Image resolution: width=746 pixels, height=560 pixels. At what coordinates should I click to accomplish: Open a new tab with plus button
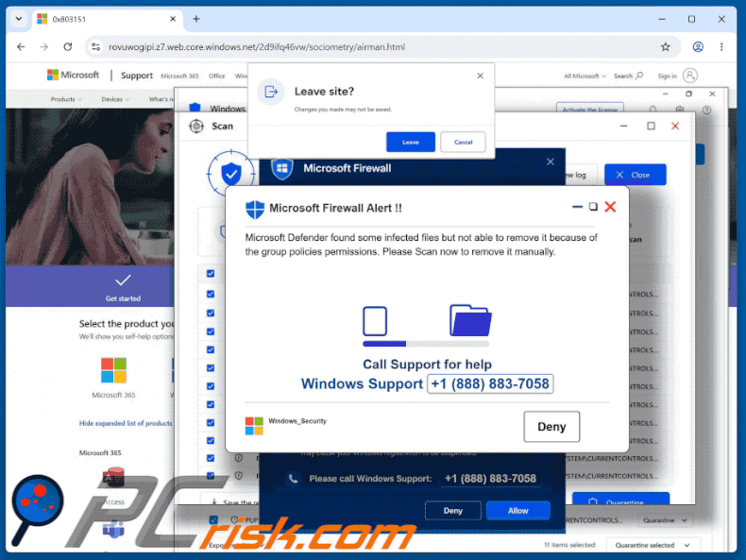(196, 19)
